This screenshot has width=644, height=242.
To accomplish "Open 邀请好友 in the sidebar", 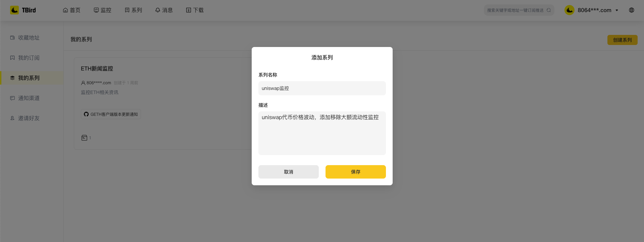I will 29,118.
